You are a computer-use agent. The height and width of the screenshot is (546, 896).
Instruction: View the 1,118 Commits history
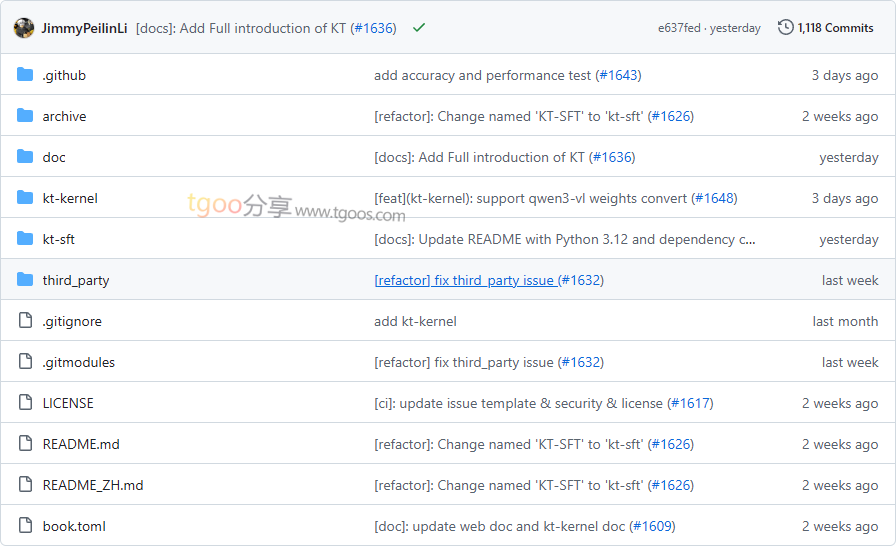(x=835, y=28)
